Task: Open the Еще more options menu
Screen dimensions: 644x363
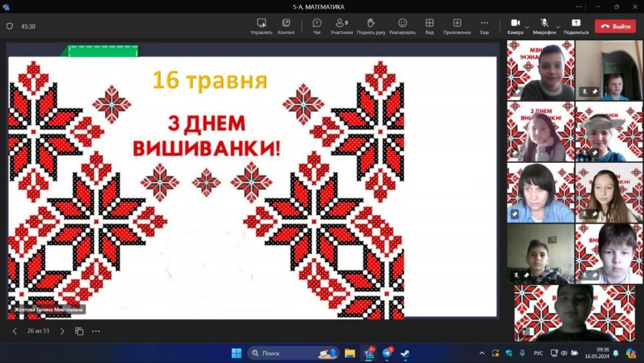Action: click(x=484, y=26)
